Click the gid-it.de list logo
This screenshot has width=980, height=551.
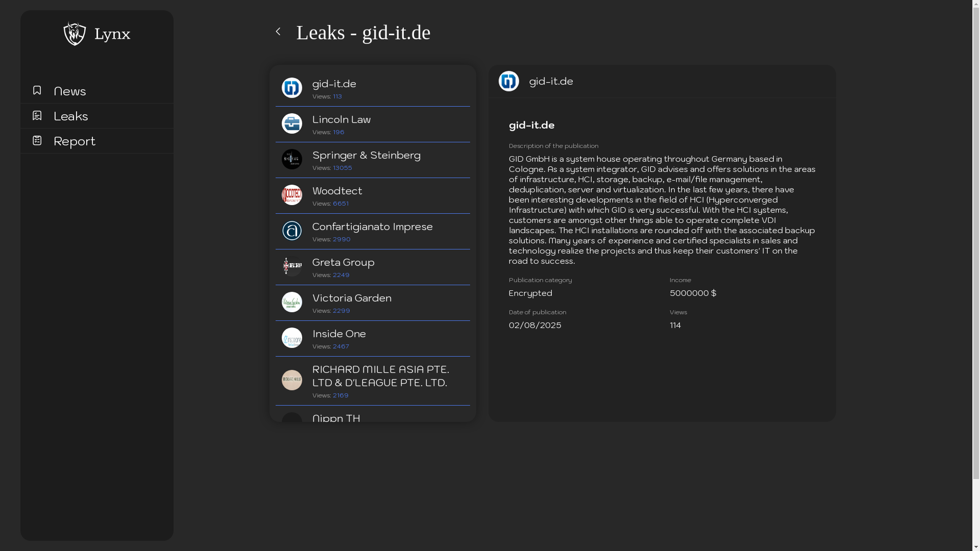tap(292, 88)
